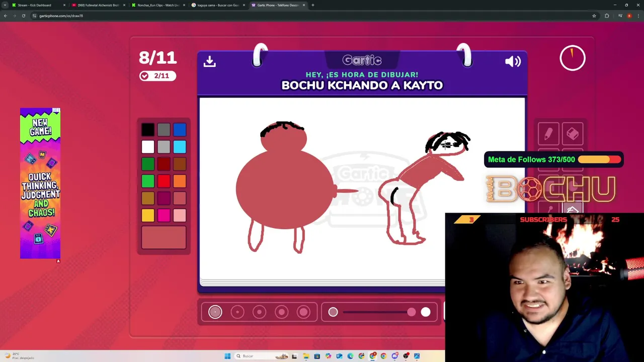Click the New Game advertisement banner
The height and width of the screenshot is (362, 644).
tap(40, 184)
